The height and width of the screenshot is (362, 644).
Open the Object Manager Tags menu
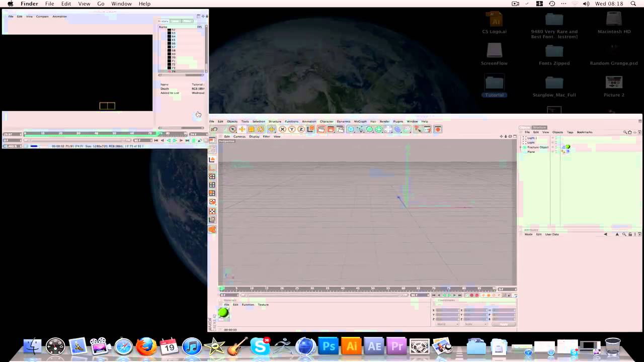(x=570, y=132)
